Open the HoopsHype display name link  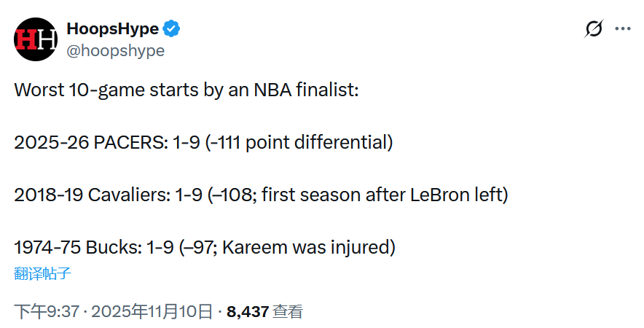point(112,29)
